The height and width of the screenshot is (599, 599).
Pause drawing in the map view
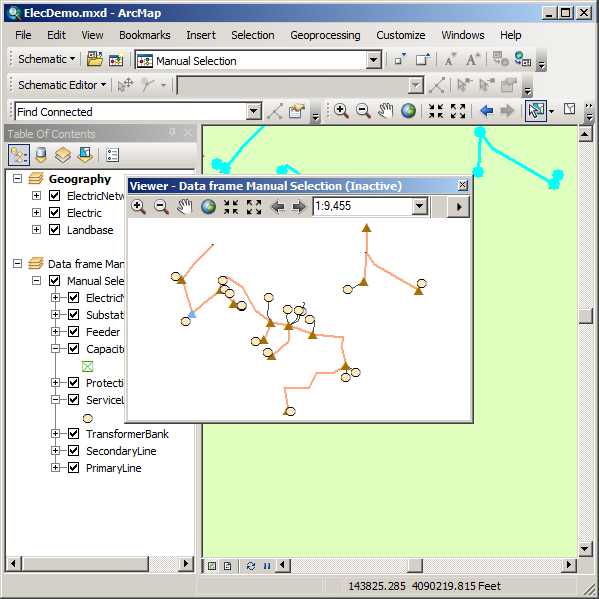[x=267, y=566]
